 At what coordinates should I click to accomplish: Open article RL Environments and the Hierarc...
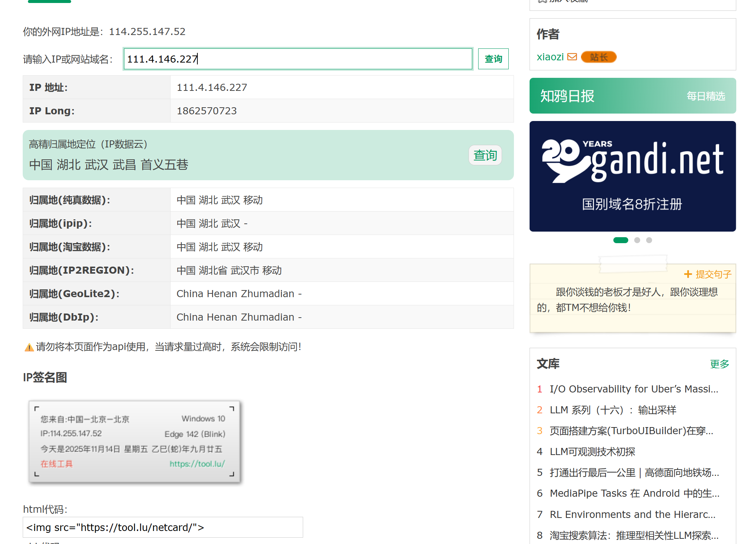pos(632,514)
